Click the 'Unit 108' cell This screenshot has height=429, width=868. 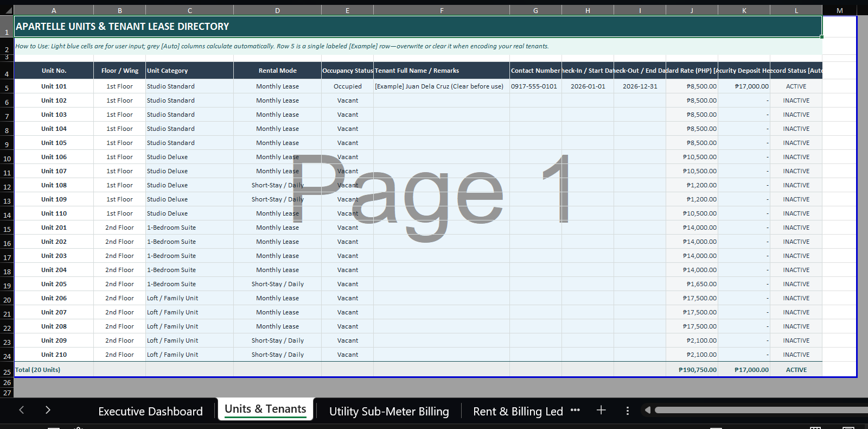click(x=54, y=185)
